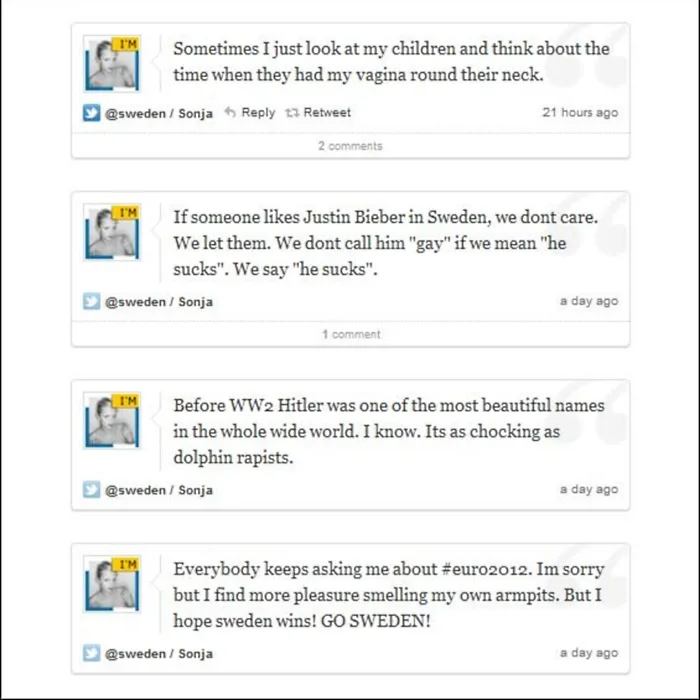Open the profile avatar beside the WW2 Hitler tweet
This screenshot has height=700, width=700.
[111, 421]
